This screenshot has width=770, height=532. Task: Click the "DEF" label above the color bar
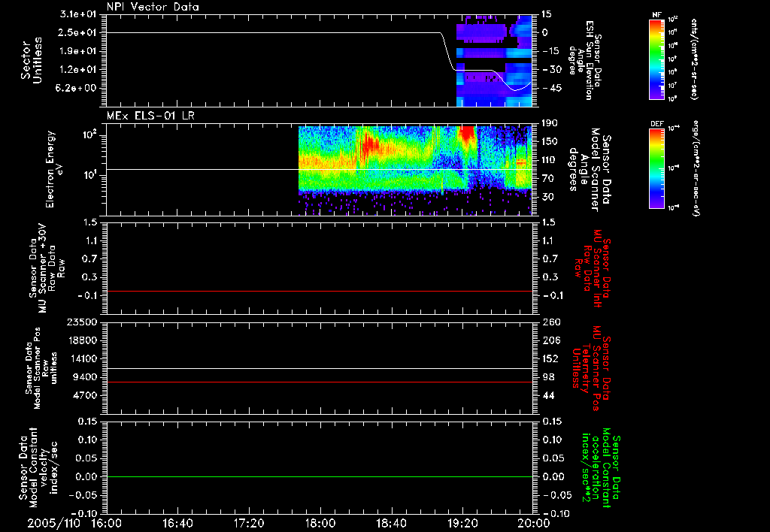[x=657, y=124]
